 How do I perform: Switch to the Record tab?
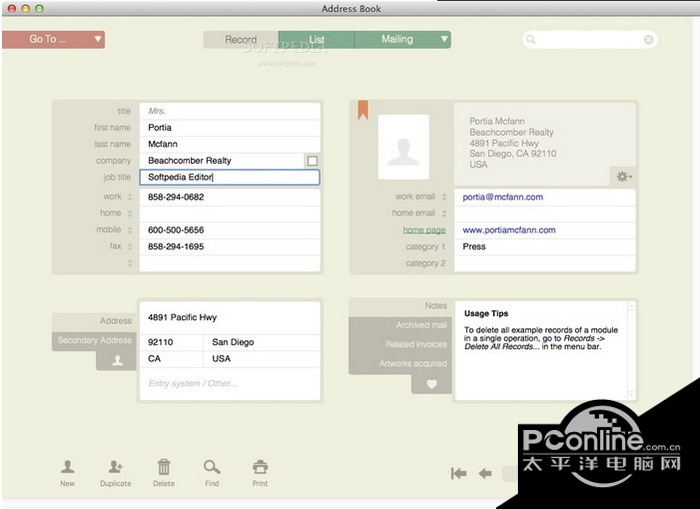[241, 40]
